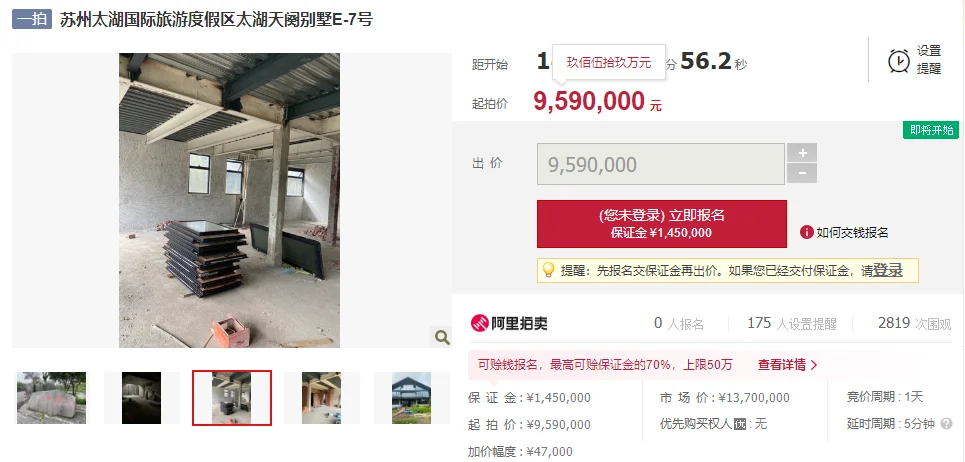965x462 pixels.
Task: Click the main property photo
Action: [230, 201]
